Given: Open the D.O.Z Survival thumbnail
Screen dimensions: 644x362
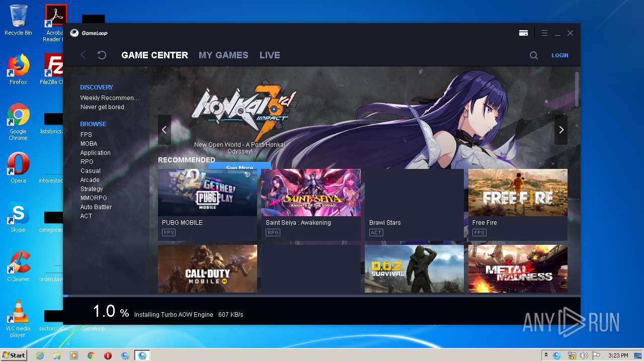Looking at the screenshot, I should pos(414,268).
